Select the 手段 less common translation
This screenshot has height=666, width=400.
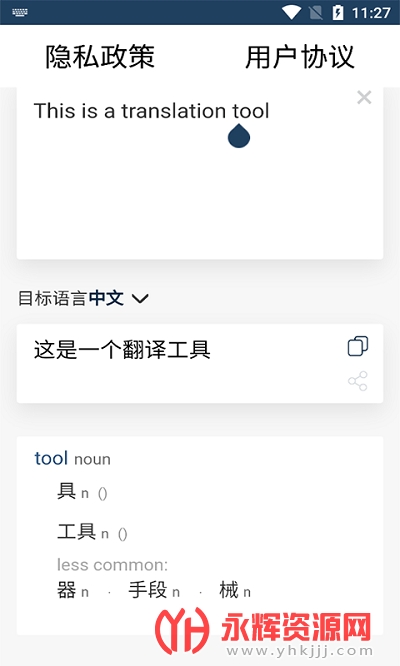point(147,590)
